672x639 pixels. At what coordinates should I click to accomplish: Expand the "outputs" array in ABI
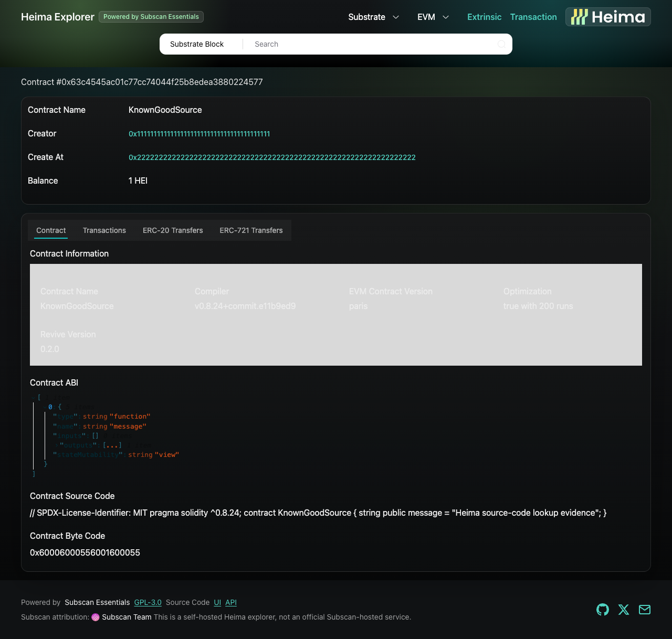pyautogui.click(x=57, y=445)
